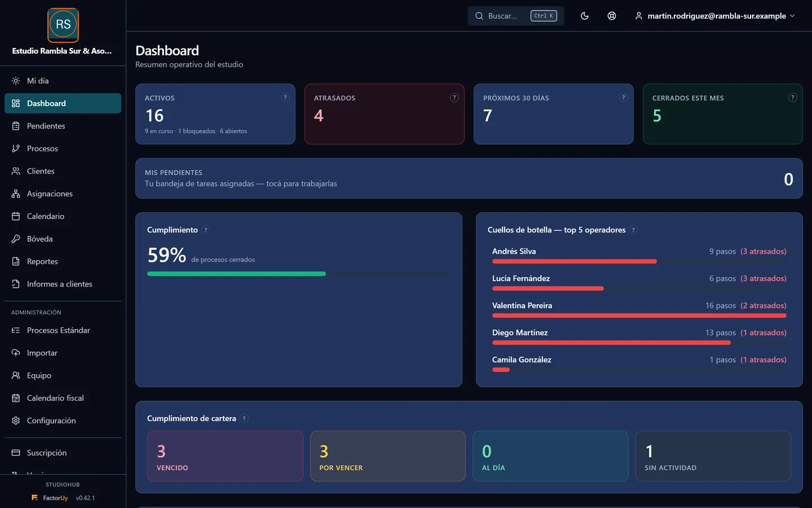The height and width of the screenshot is (508, 812).
Task: Click the Sin actividad tile
Action: click(x=713, y=456)
